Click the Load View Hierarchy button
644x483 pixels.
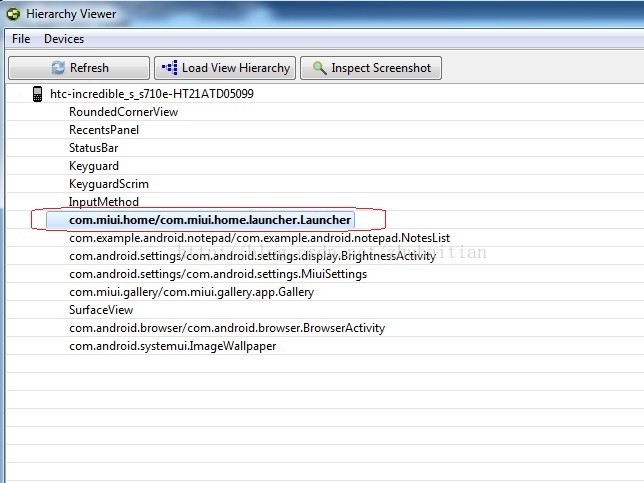point(225,68)
